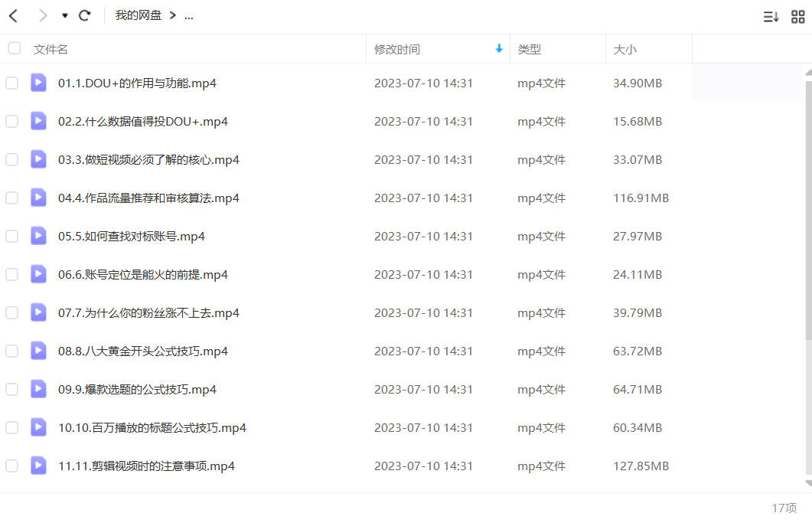The width and height of the screenshot is (812, 523).
Task: Check the box for 11.11.剪辑视频时的注意事项.mp4
Action: [12, 466]
